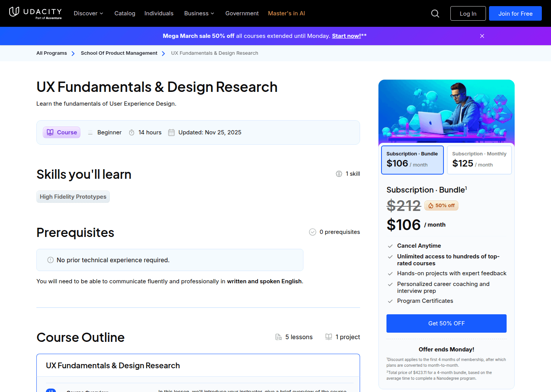Expand the Business dropdown
The image size is (551, 392).
(x=199, y=13)
